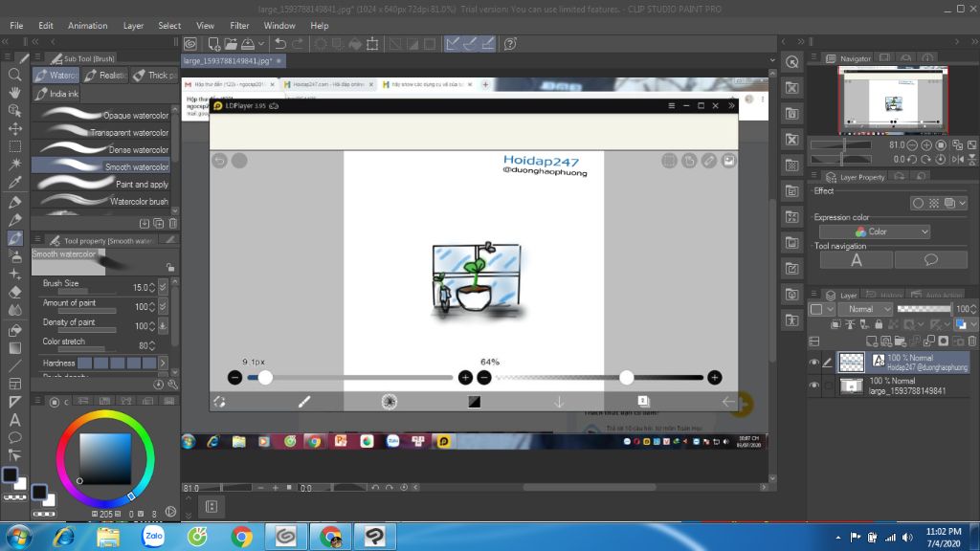The width and height of the screenshot is (980, 551).
Task: Toggle Border effect circle in Layer Property
Action: tap(918, 203)
